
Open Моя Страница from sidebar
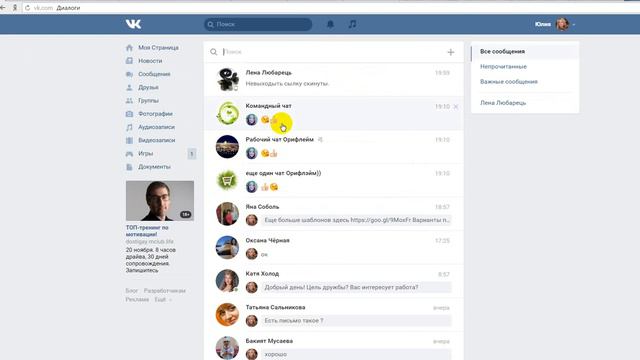(158, 48)
